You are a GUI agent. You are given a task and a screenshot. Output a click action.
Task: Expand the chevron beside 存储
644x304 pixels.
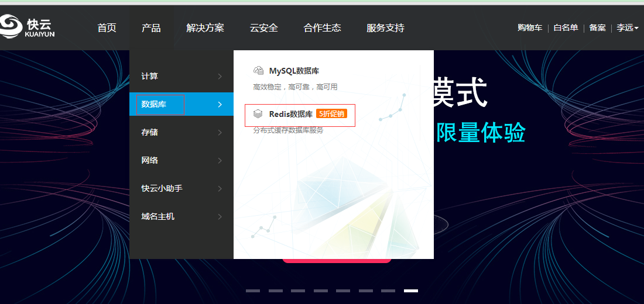point(220,133)
